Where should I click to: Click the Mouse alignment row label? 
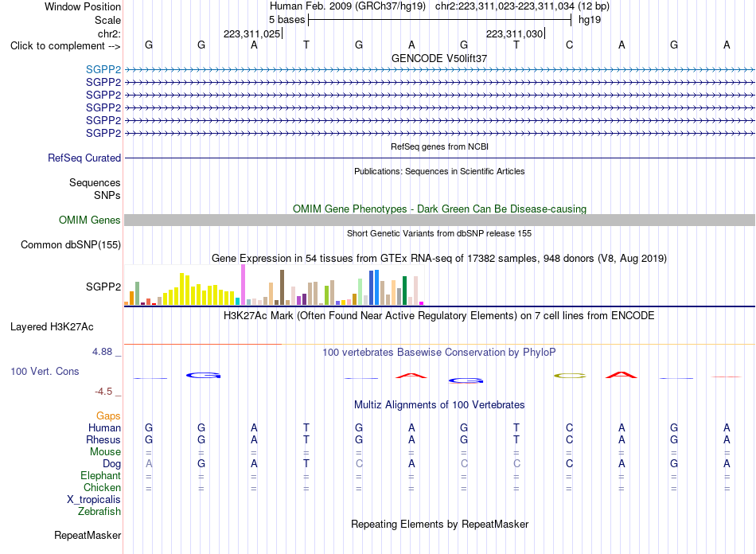(x=105, y=452)
